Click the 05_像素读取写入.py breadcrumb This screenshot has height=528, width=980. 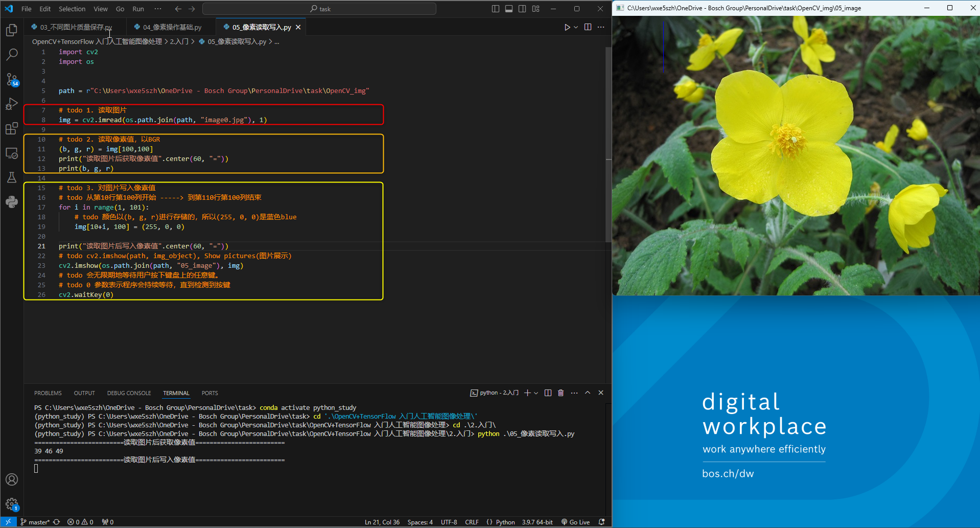point(237,41)
